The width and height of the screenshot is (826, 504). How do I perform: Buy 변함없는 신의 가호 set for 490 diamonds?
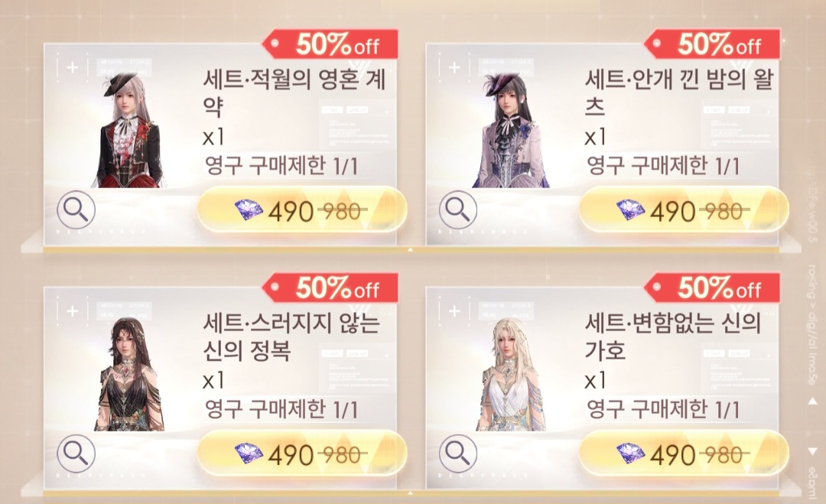(684, 454)
